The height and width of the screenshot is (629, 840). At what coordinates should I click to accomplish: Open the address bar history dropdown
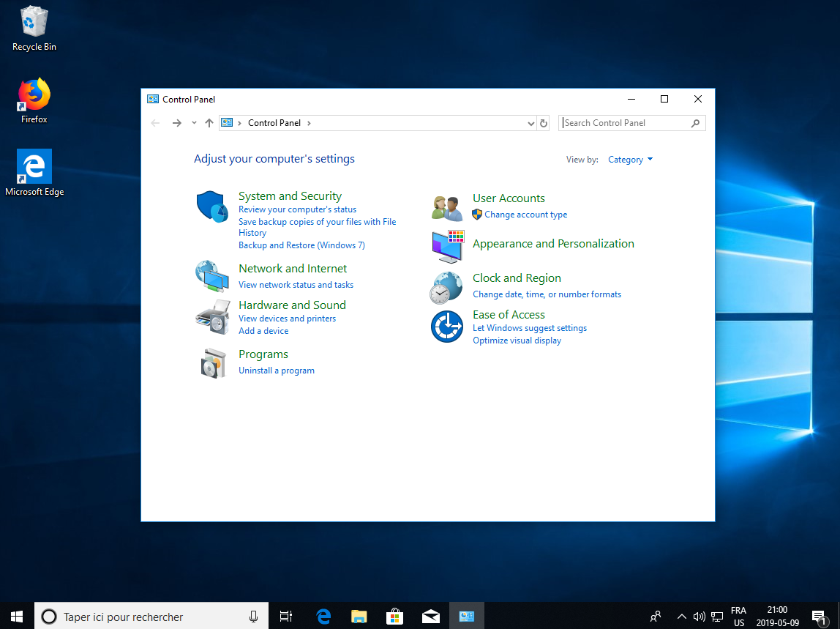[531, 123]
